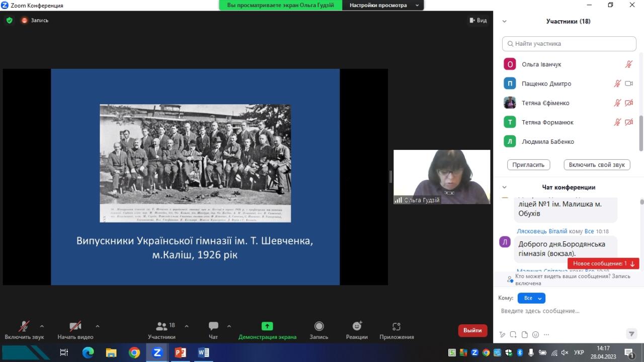Click muted mic icon for Пащенко Дмитро

click(x=617, y=83)
